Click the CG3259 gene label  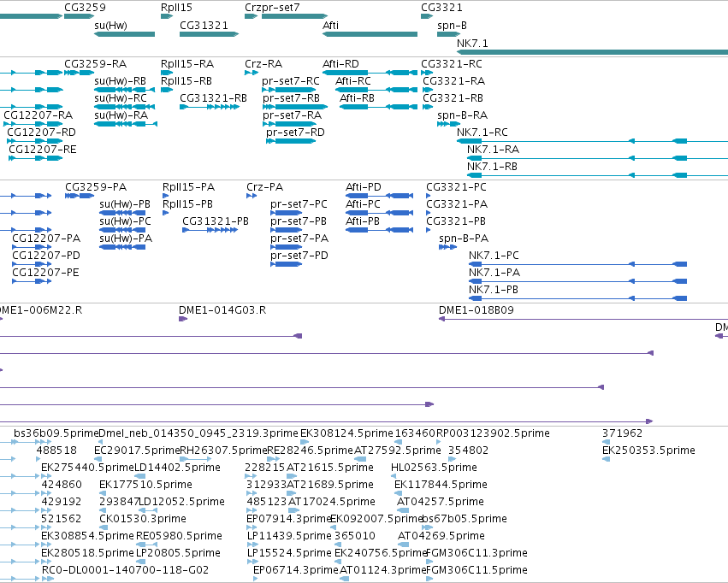point(85,8)
